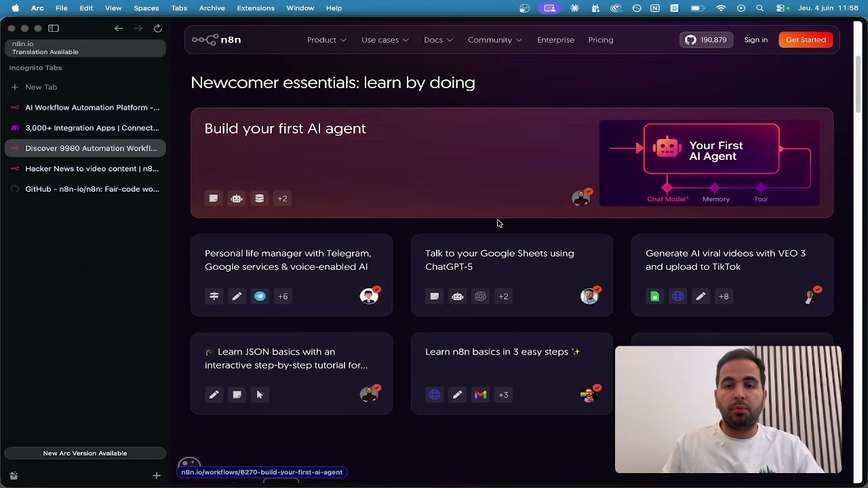Switch to 3,000+ Integration Apps tab
The image size is (868, 488).
pyautogui.click(x=85, y=127)
